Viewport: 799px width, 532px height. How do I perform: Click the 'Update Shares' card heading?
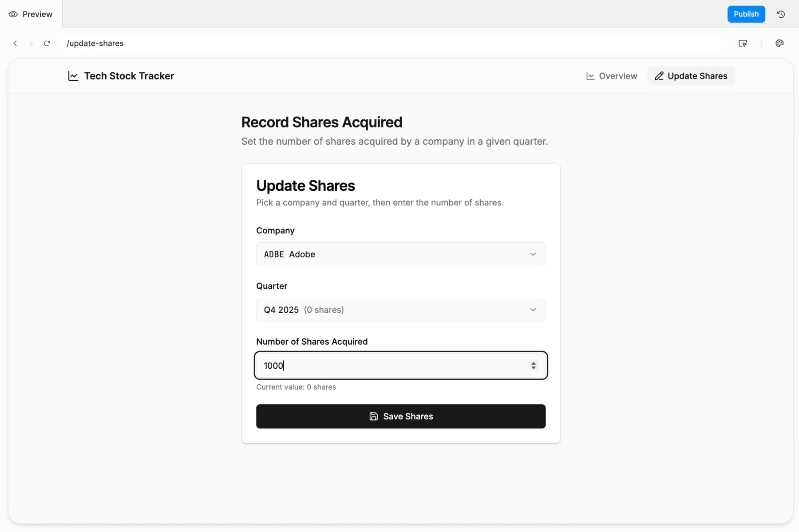(x=306, y=186)
